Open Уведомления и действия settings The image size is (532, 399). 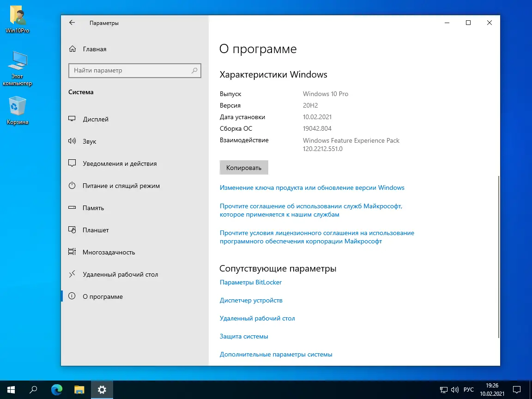[72, 163]
